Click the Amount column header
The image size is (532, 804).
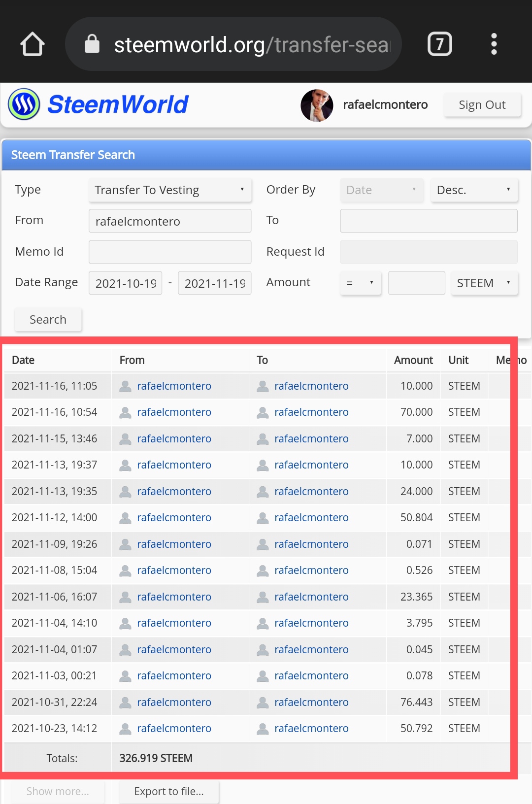413,360
